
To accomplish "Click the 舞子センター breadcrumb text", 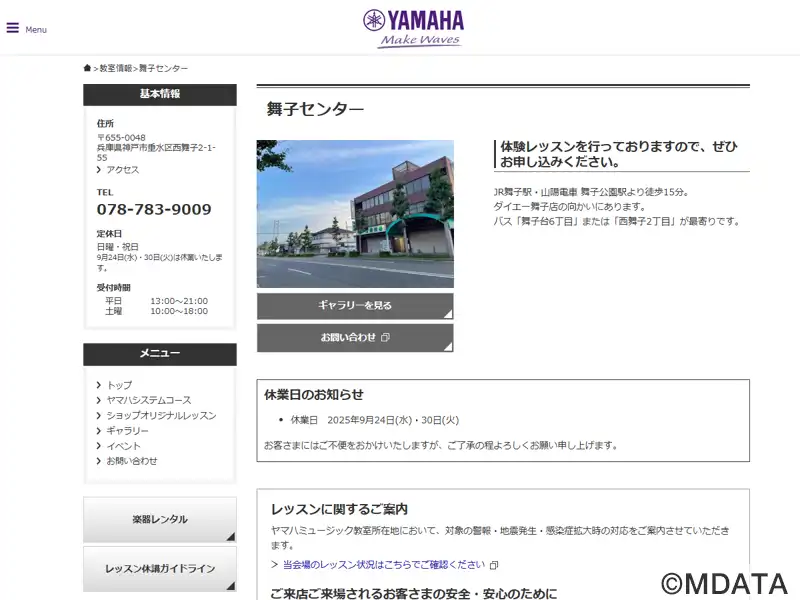I will click(163, 68).
